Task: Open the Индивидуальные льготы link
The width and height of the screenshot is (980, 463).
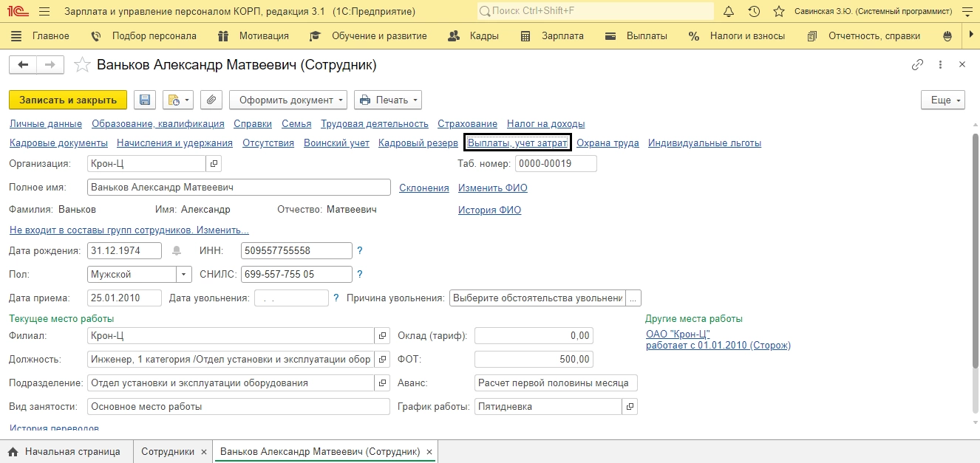Action: (x=704, y=143)
